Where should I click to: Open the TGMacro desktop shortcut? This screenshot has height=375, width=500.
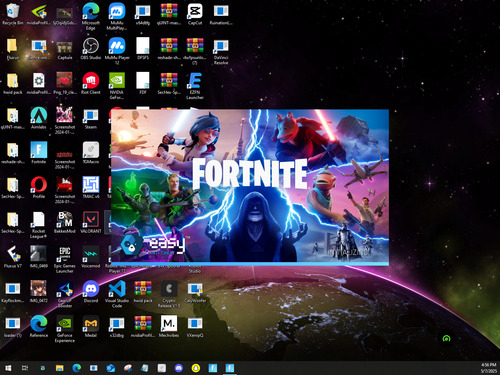click(91, 153)
